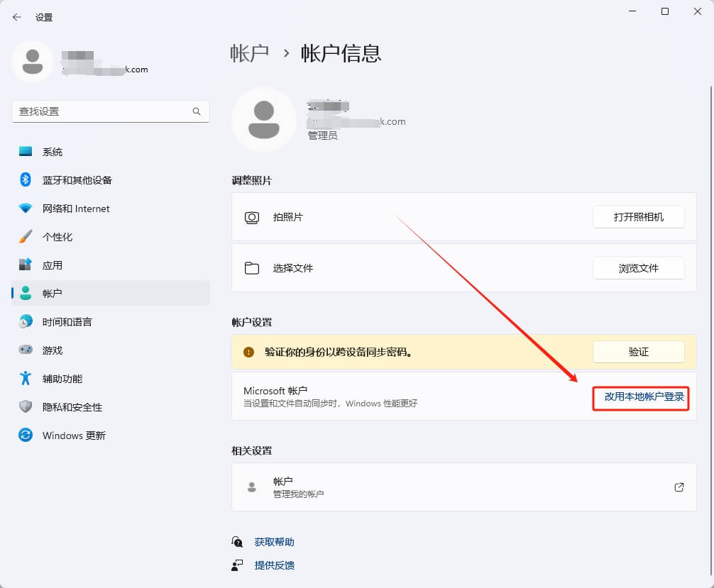Navigate using the 帐户 breadcrumb link
Image resolution: width=714 pixels, height=588 pixels.
(250, 53)
